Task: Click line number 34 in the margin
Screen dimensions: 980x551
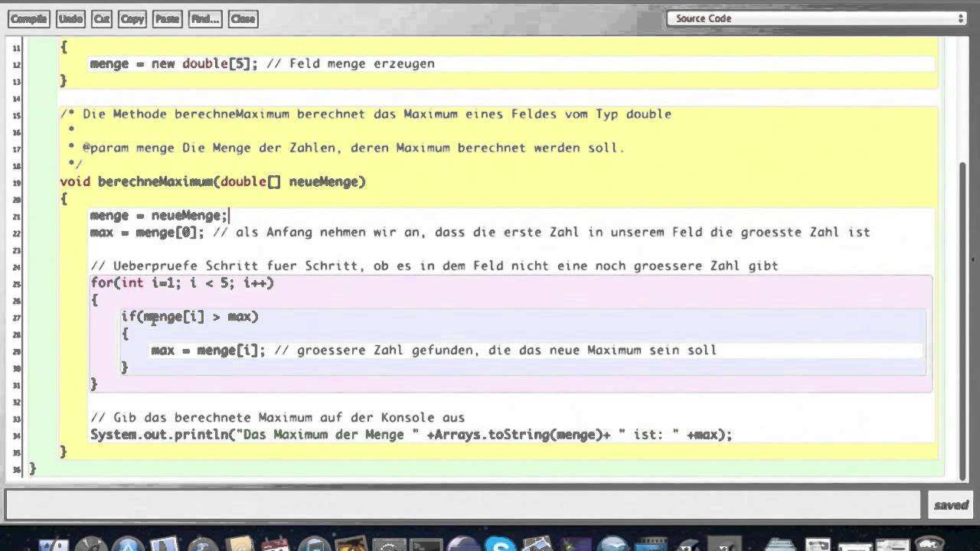Action: click(17, 435)
